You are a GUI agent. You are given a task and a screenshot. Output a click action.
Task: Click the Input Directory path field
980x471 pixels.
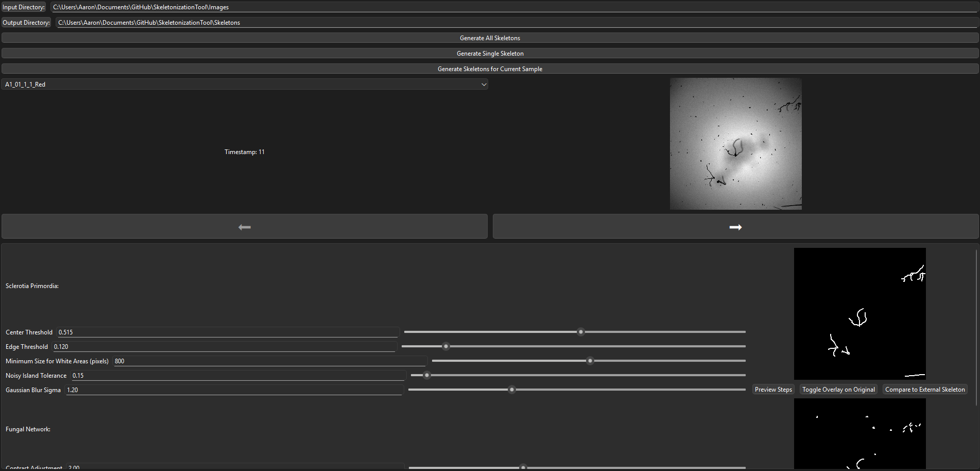pos(514,7)
